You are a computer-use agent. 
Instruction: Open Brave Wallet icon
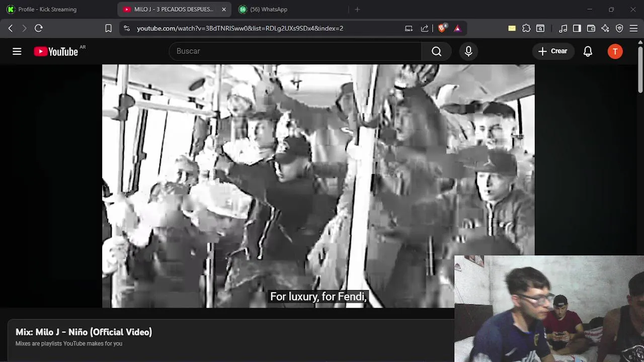click(591, 28)
